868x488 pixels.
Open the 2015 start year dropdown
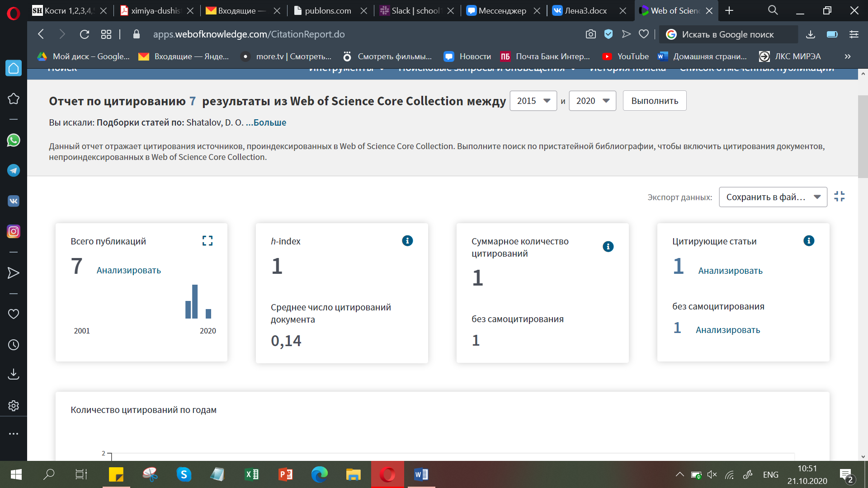coord(533,101)
